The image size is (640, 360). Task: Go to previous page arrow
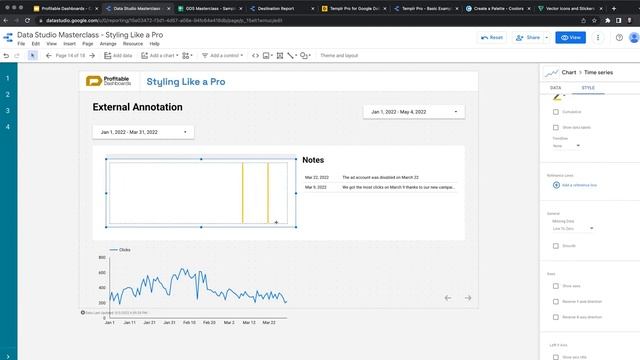point(49,56)
